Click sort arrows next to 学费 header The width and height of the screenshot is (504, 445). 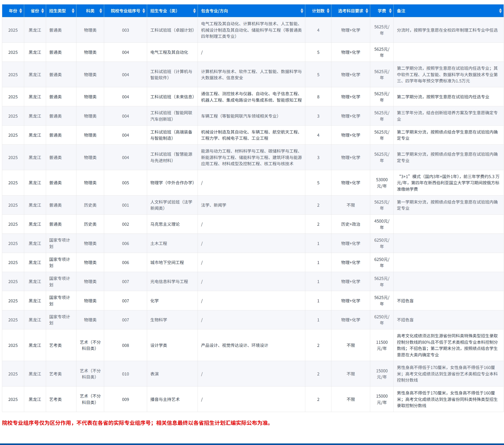390,11
